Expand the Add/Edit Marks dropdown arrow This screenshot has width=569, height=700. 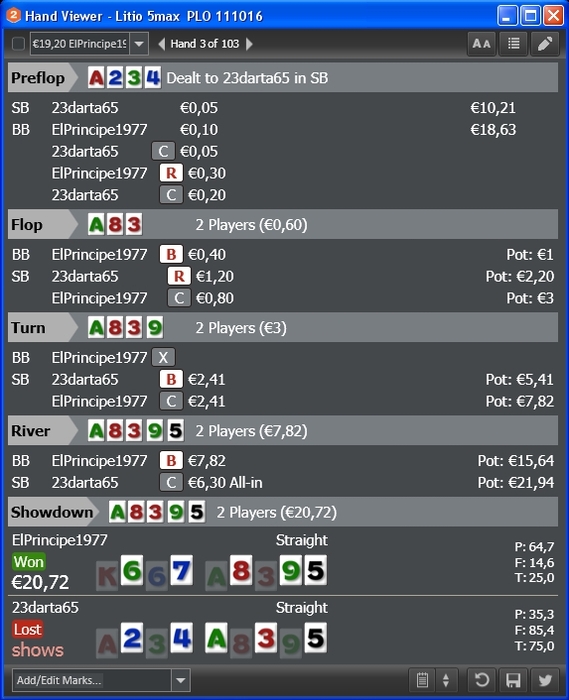(181, 680)
